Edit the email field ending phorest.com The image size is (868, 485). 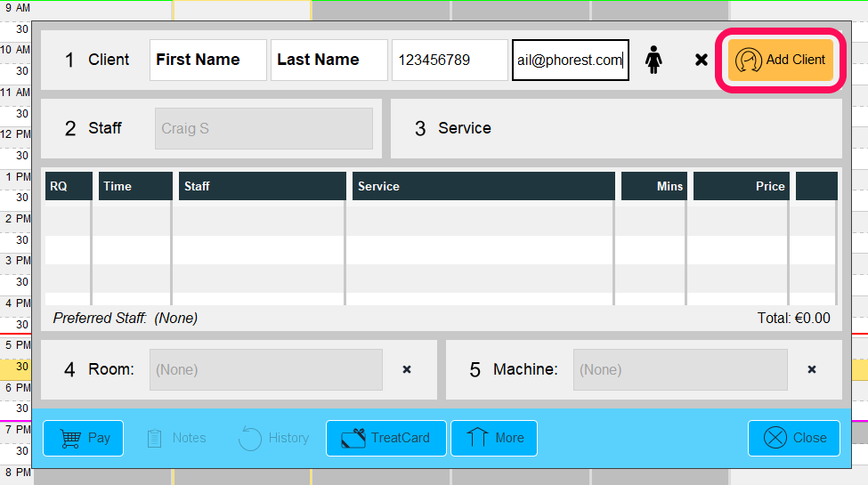point(570,60)
